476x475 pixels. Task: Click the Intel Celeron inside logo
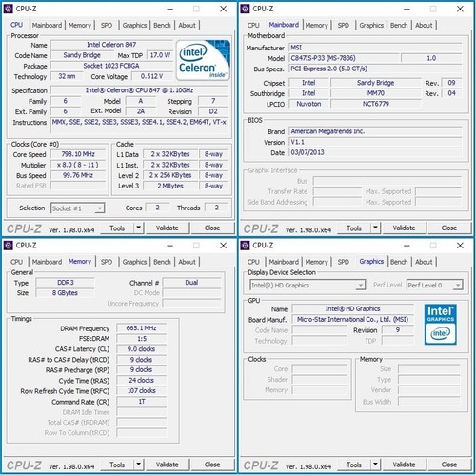point(203,60)
